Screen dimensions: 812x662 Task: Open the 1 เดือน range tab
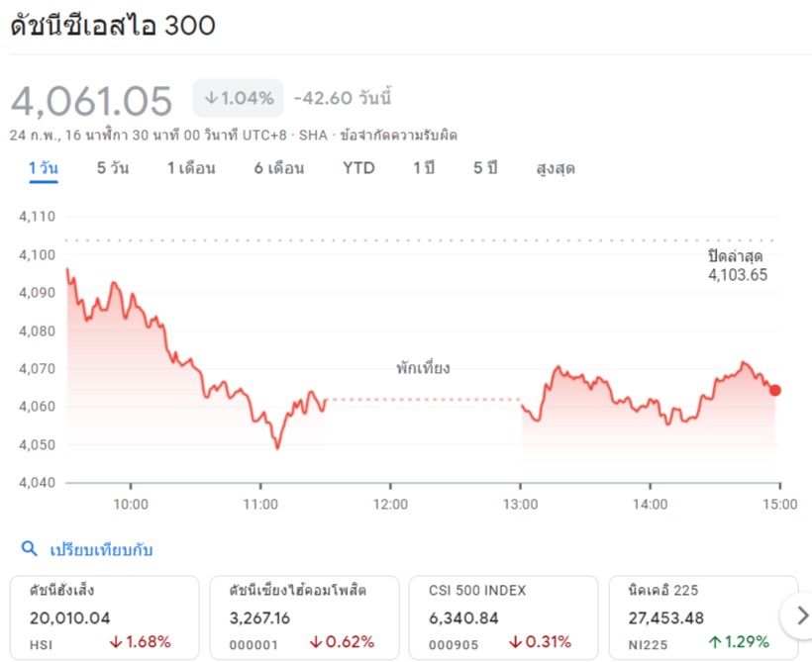pos(190,168)
